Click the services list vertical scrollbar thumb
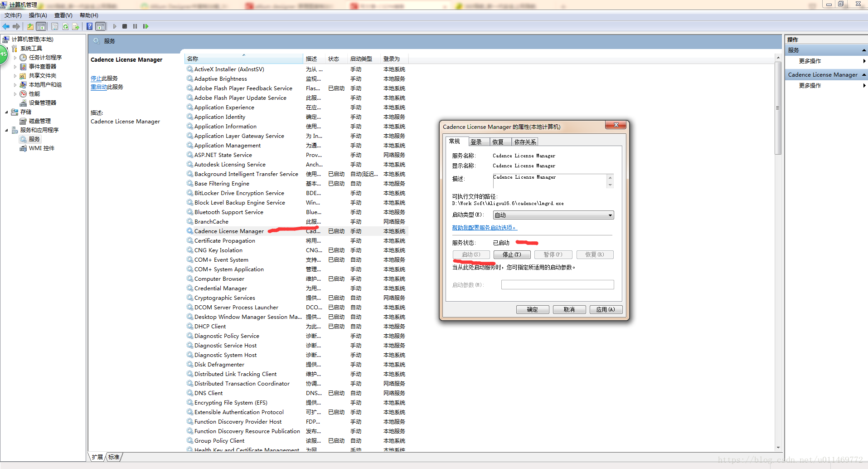Viewport: 868px width, 469px height. [778, 109]
